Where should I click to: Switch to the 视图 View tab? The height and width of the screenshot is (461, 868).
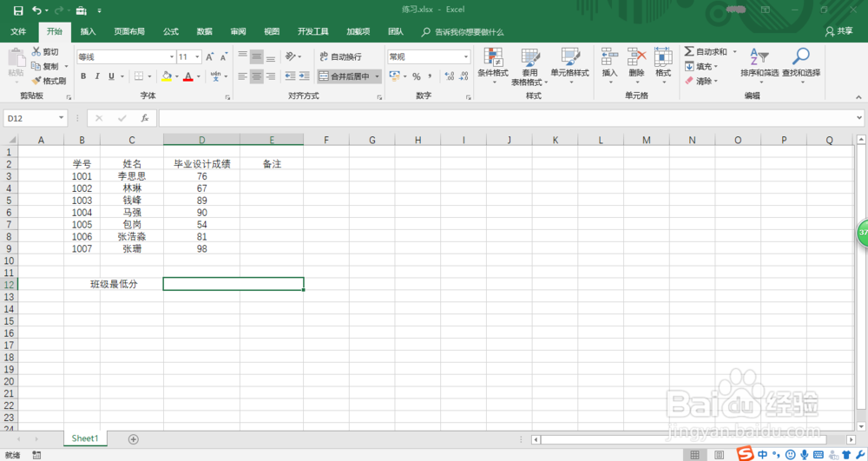pos(272,31)
